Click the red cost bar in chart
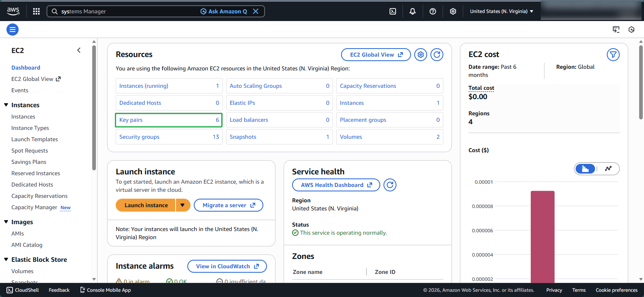Screen dimensions: 644x297 point(542,237)
